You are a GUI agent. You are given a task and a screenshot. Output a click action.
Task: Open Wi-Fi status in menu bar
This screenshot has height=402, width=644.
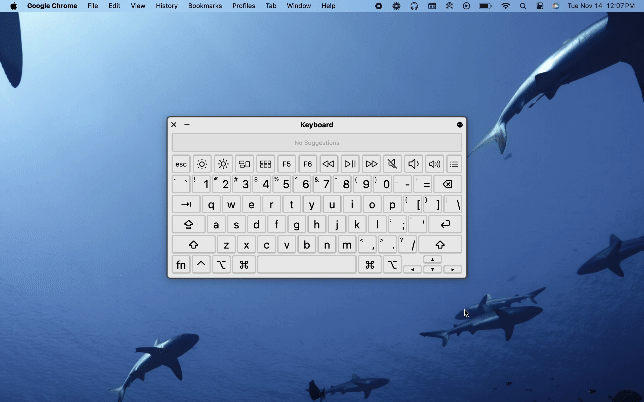coord(505,6)
